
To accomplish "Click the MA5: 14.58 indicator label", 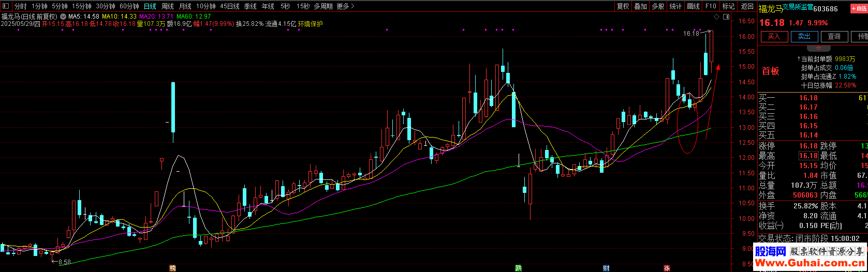I will tap(84, 17).
